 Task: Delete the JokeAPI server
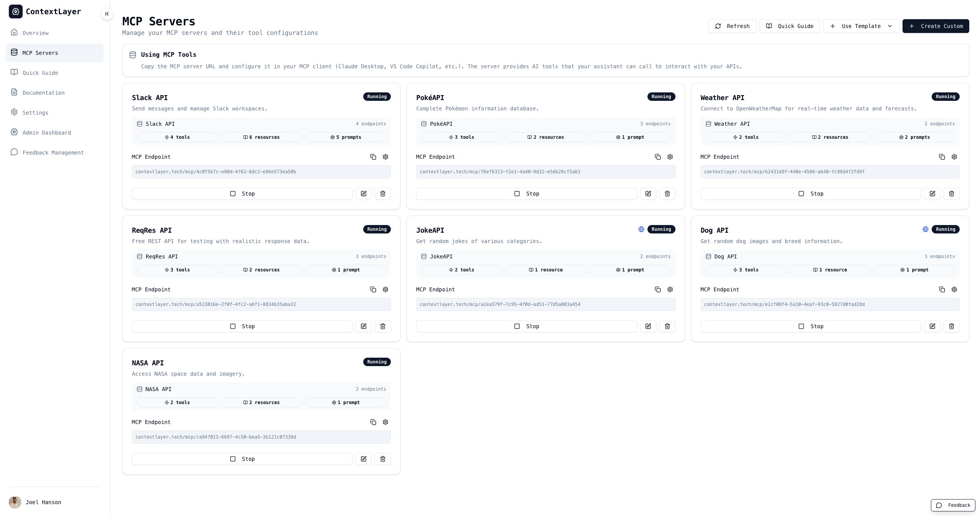tap(667, 326)
